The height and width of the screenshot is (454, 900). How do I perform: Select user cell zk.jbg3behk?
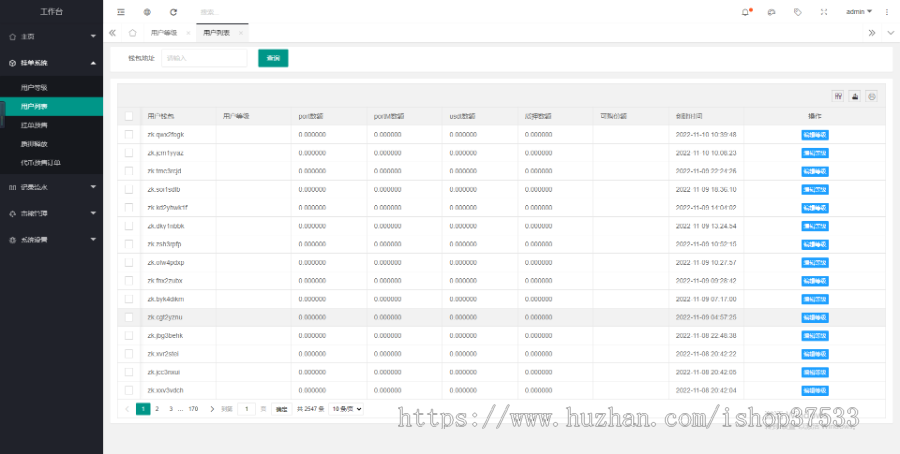(x=165, y=335)
